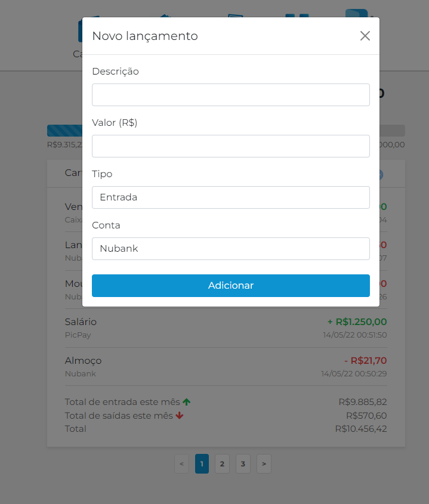Open page 3 of transactions
The width and height of the screenshot is (429, 504).
(243, 464)
